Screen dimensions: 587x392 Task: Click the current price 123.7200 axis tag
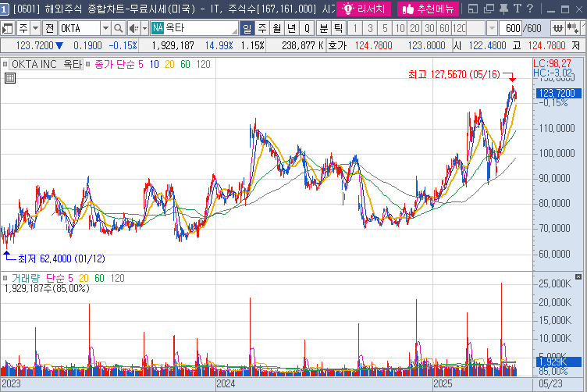click(559, 93)
